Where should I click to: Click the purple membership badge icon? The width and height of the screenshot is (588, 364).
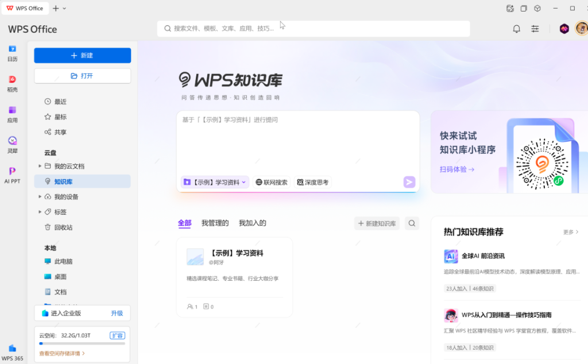564,29
